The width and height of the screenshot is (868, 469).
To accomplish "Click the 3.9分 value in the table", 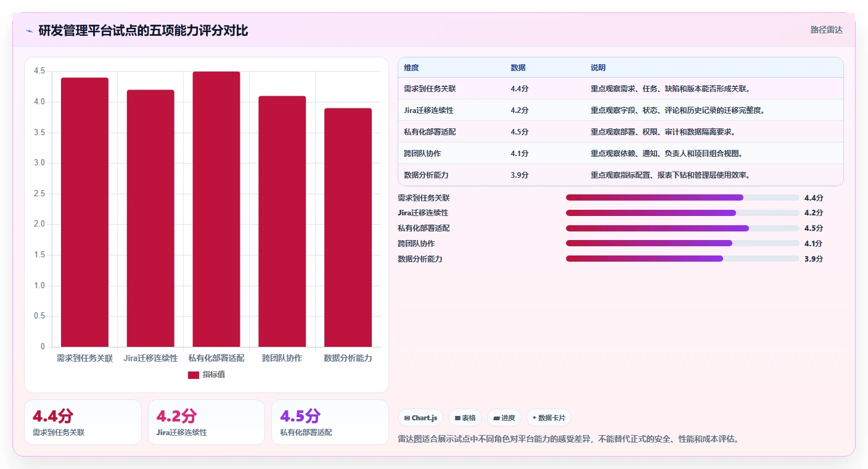I will (520, 175).
